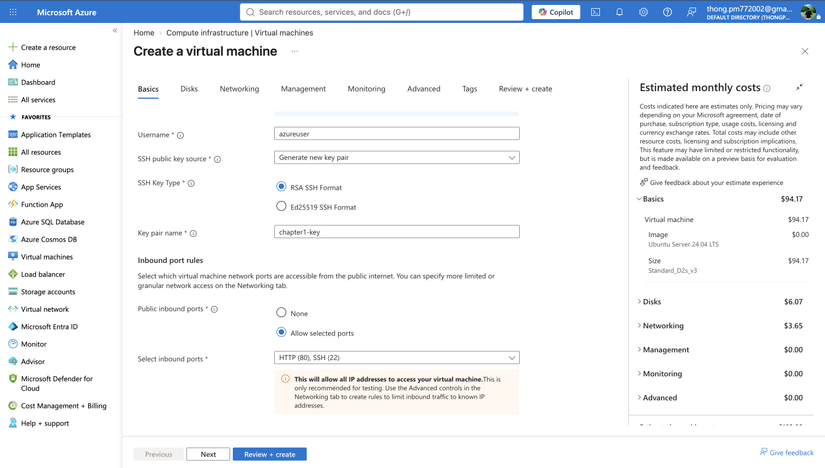Screen dimensions: 825x468
Task: Click the Storage accounts icon
Action: pos(13,291)
